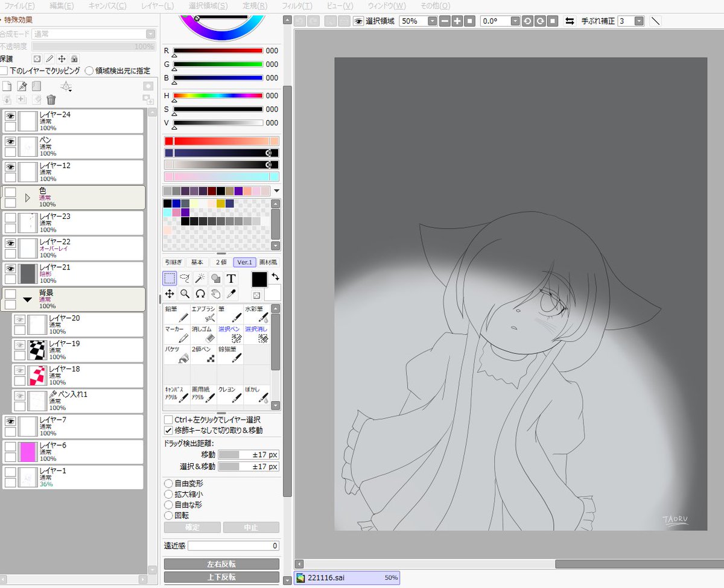Open the 手ぶれ補正 stabilizer dropdown
The width and height of the screenshot is (724, 588).
(639, 21)
